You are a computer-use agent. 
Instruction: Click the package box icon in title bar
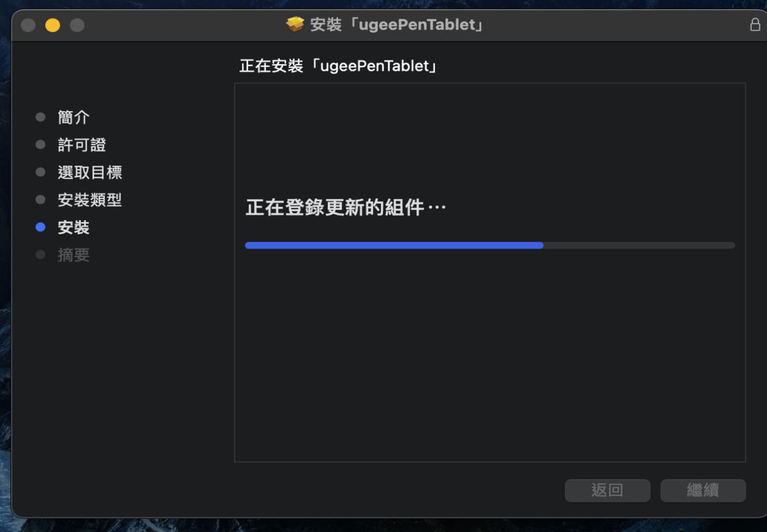point(295,25)
